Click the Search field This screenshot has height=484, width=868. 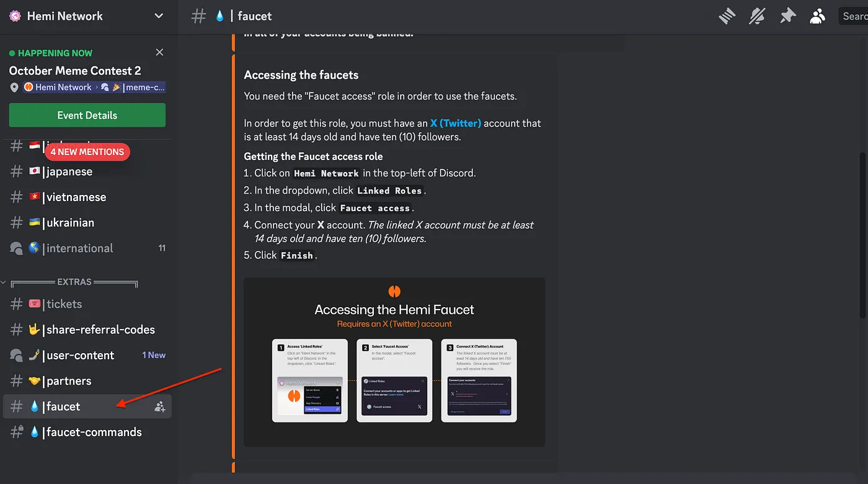click(853, 16)
